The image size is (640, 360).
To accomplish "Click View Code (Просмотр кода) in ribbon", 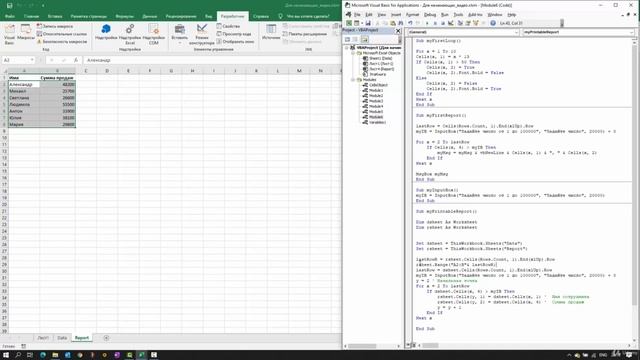I will (234, 34).
